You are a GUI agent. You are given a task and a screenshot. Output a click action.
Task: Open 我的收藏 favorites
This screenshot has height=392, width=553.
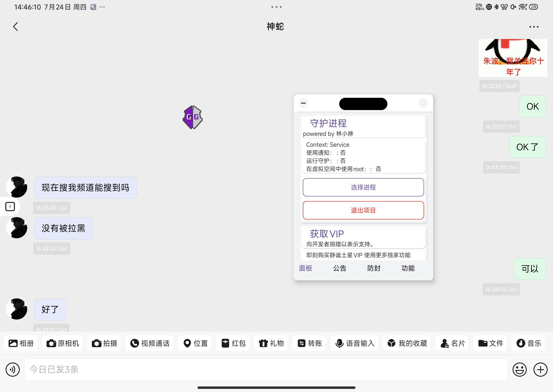pyautogui.click(x=407, y=343)
